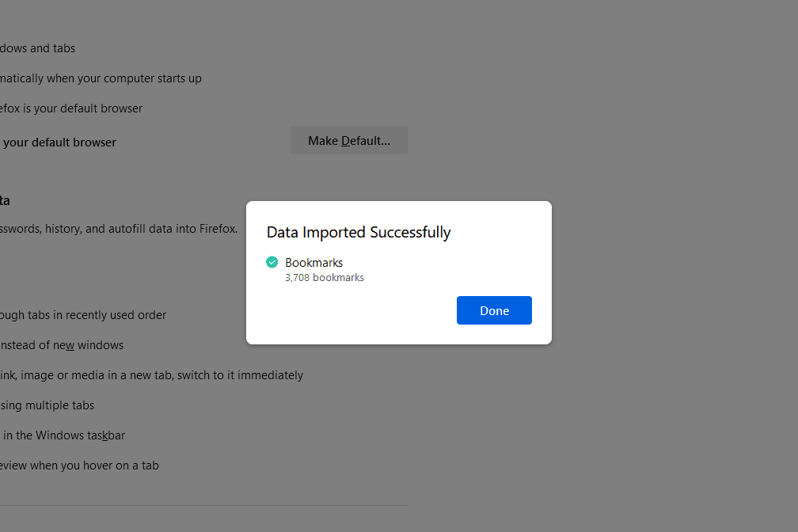Toggle the open previous windows and tabs option

point(38,48)
